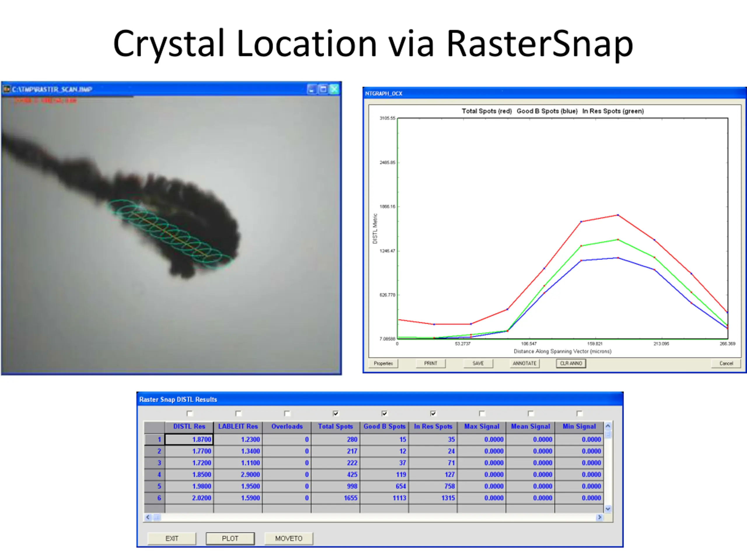Select row header 5 in results table

(154, 487)
